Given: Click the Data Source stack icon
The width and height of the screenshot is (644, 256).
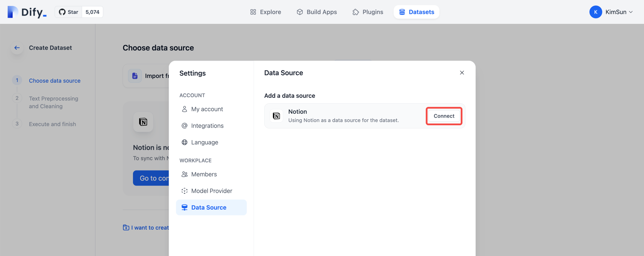Looking at the screenshot, I should [x=184, y=207].
